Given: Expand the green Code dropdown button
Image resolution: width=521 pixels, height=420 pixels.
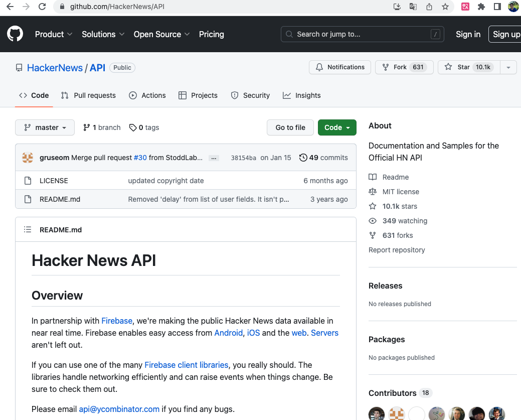Looking at the screenshot, I should (337, 127).
